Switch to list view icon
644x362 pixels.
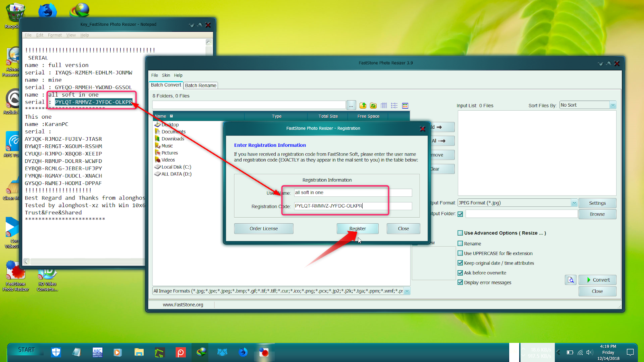tap(394, 105)
